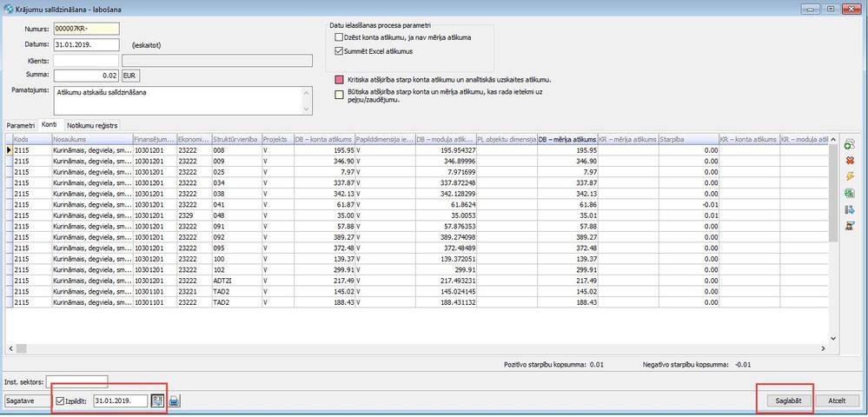Click 'KR – konta atlikums' column header
The height and width of the screenshot is (417, 868).
[x=749, y=139]
